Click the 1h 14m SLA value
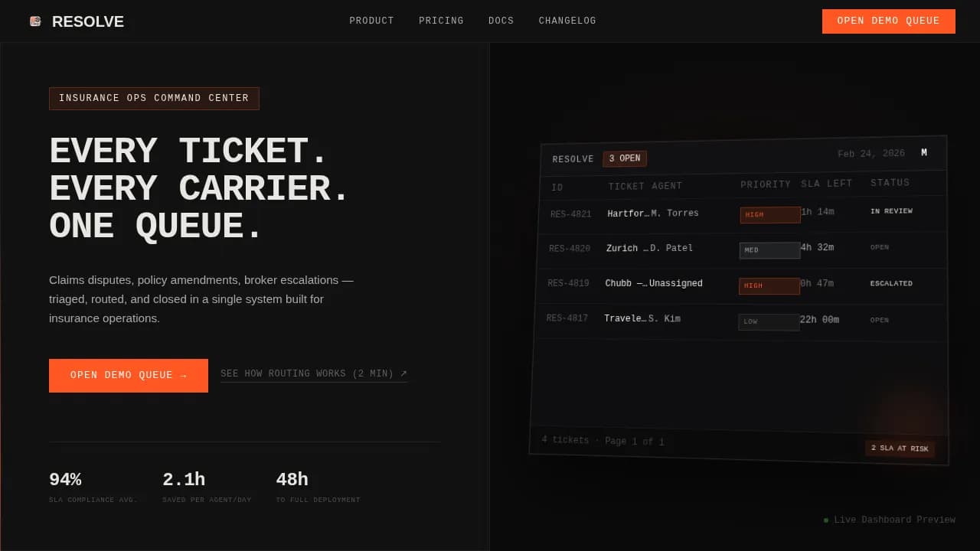Viewport: 980px width, 551px height. tap(818, 212)
